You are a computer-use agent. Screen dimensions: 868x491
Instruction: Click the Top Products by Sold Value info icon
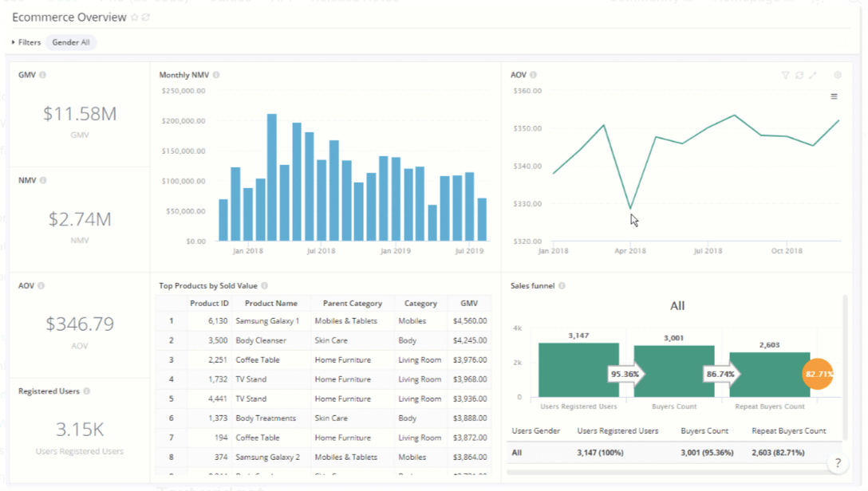264,285
